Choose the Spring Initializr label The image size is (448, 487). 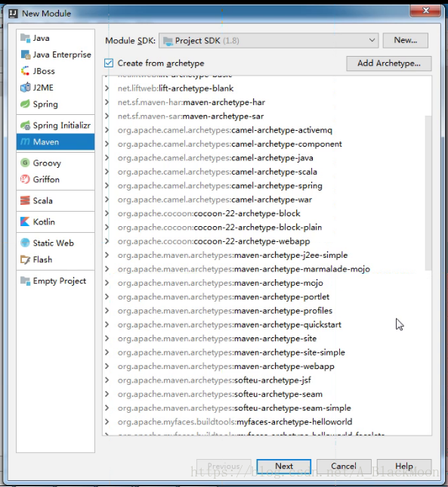tap(62, 126)
